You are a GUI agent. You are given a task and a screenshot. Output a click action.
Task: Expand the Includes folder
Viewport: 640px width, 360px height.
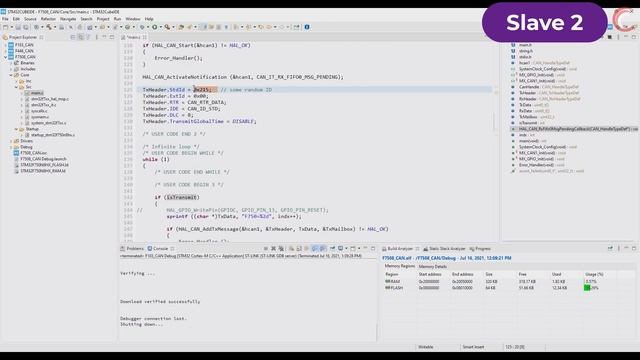[x=11, y=69]
